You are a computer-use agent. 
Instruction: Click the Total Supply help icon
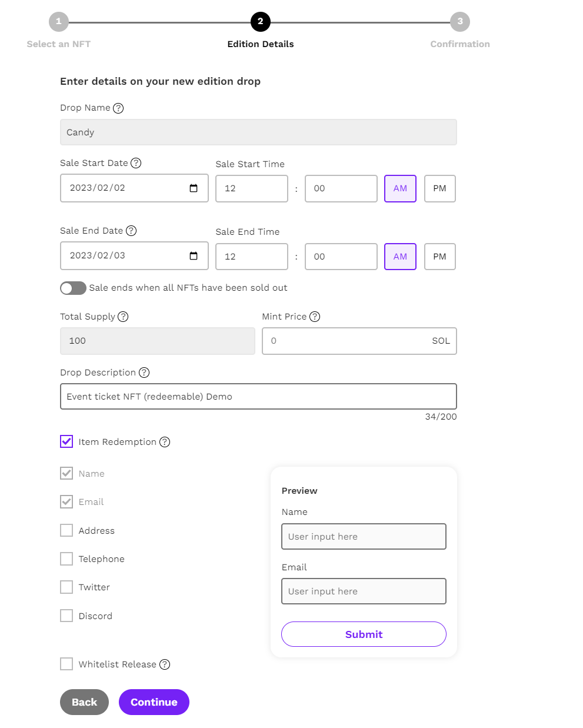pos(123,317)
